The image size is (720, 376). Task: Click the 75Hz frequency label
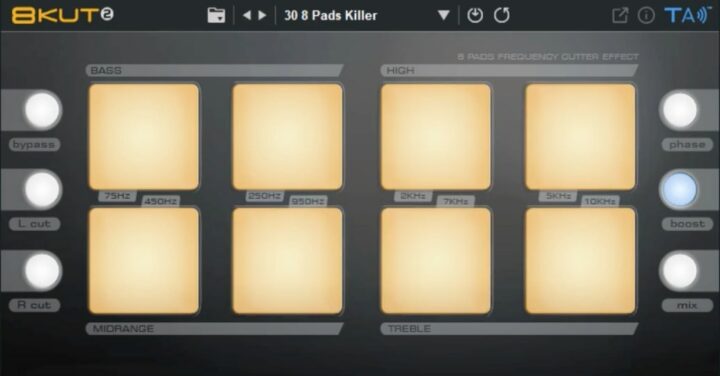point(117,196)
